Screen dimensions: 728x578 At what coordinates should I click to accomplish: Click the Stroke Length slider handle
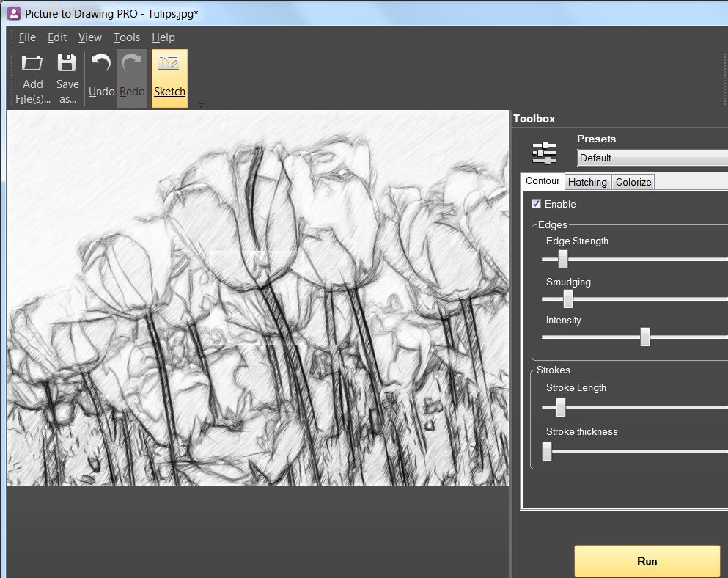click(561, 407)
